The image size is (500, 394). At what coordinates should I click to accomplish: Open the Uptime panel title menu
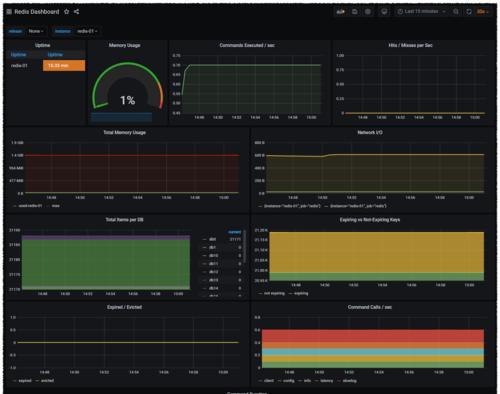click(x=43, y=45)
